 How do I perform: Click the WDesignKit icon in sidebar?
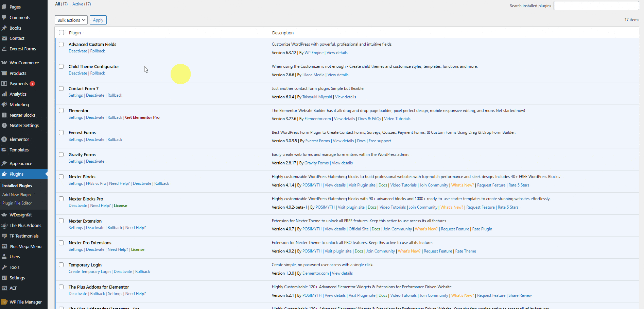pyautogui.click(x=4, y=215)
